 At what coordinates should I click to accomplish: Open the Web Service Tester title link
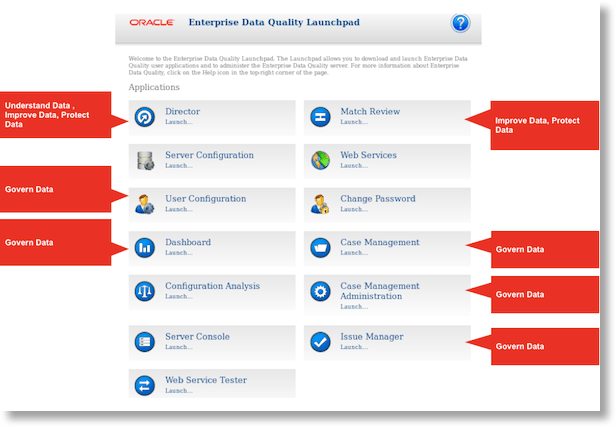pyautogui.click(x=206, y=380)
